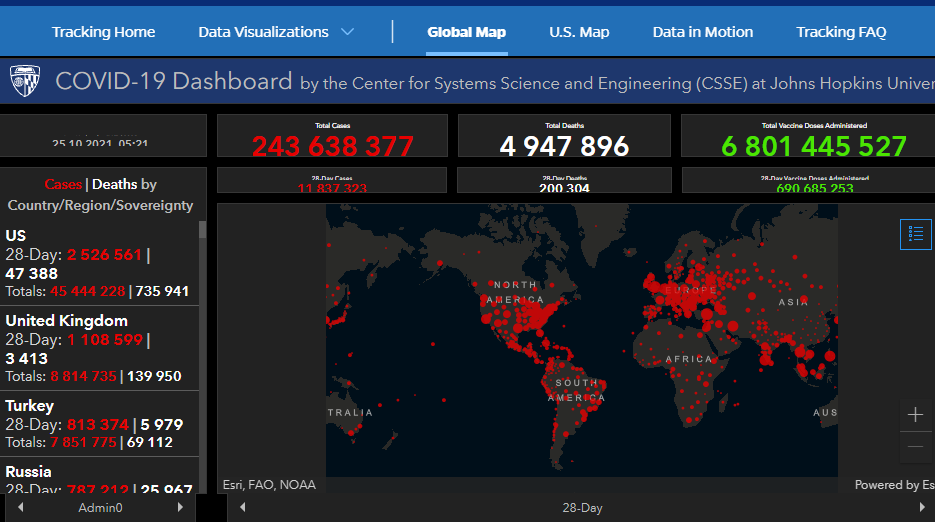Click right arrow beside 28-Day map selector
The width and height of the screenshot is (935, 522).
(x=923, y=508)
